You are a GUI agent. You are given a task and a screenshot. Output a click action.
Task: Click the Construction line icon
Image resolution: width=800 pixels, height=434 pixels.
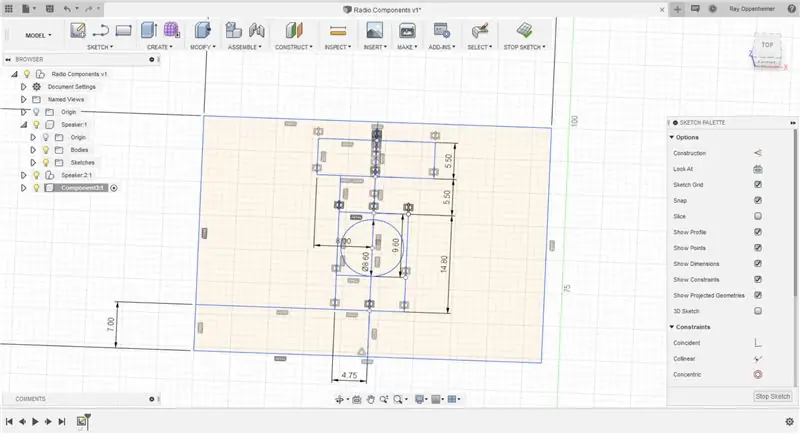[758, 153]
